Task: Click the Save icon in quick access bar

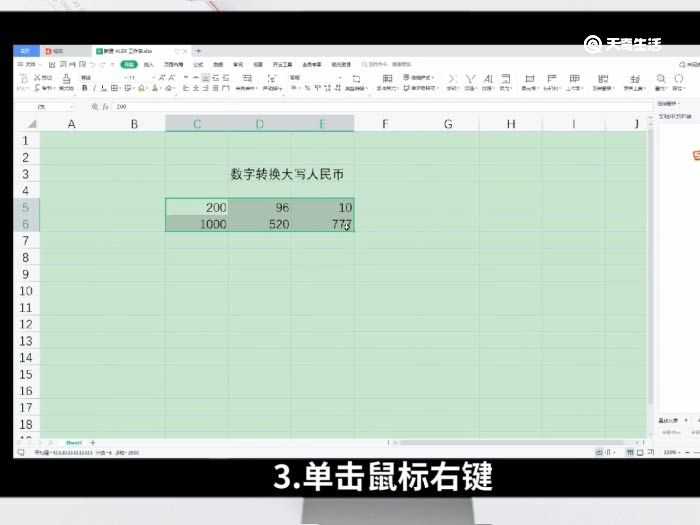Action: pos(52,65)
